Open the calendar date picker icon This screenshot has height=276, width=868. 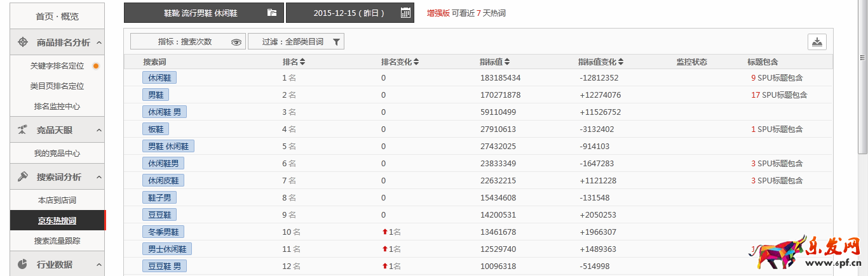(x=405, y=13)
